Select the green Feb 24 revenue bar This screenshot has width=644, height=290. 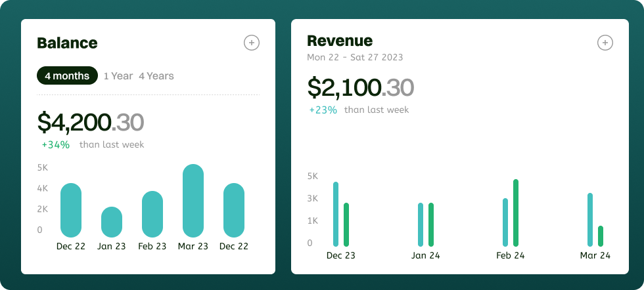pos(516,213)
